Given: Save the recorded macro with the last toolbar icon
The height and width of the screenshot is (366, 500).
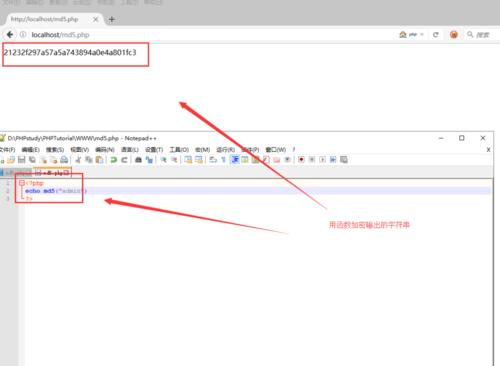Looking at the screenshot, I should point(344,160).
